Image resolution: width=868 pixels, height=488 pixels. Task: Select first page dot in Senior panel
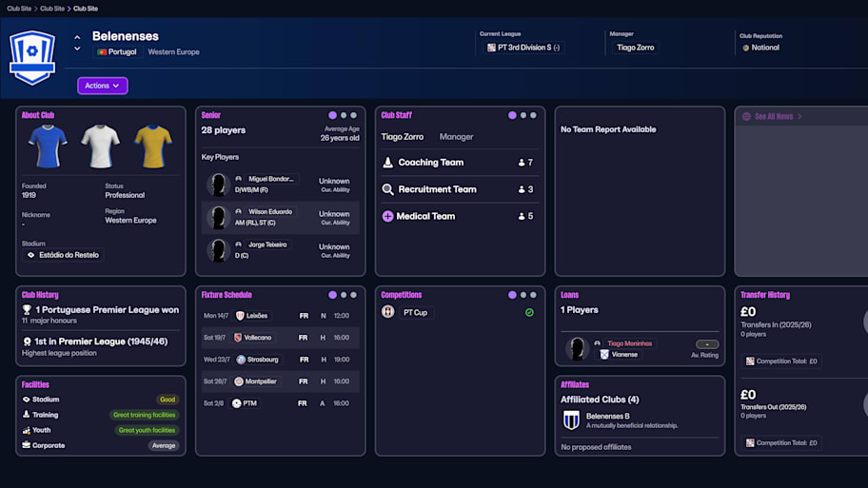click(x=333, y=115)
